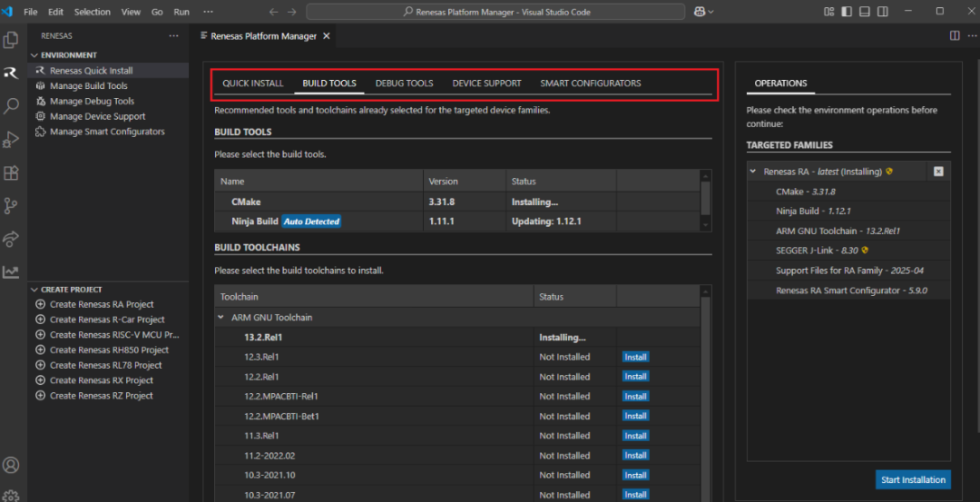Image resolution: width=980 pixels, height=502 pixels.
Task: Open the Source Control view
Action: pos(11,205)
